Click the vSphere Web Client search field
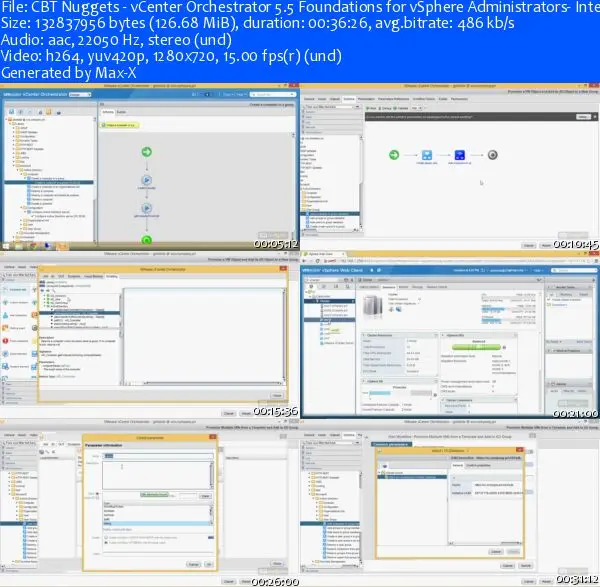This screenshot has width=600, height=587. pyautogui.click(x=574, y=270)
